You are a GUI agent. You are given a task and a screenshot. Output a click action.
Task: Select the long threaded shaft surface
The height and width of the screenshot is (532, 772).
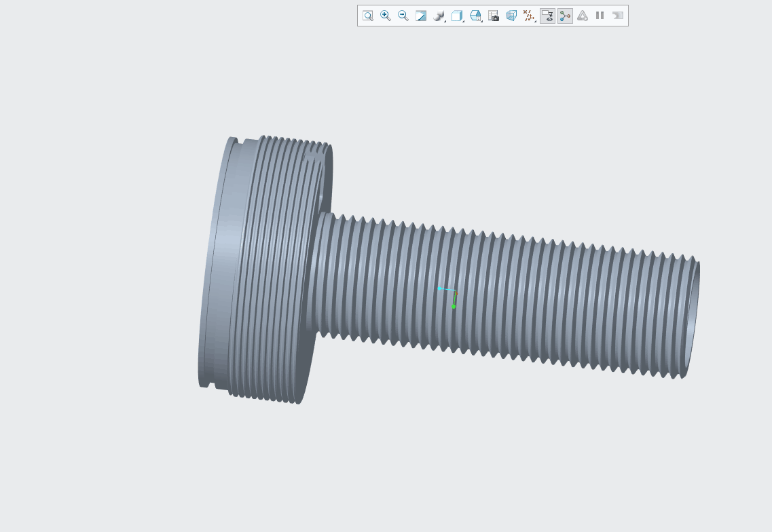(x=543, y=299)
